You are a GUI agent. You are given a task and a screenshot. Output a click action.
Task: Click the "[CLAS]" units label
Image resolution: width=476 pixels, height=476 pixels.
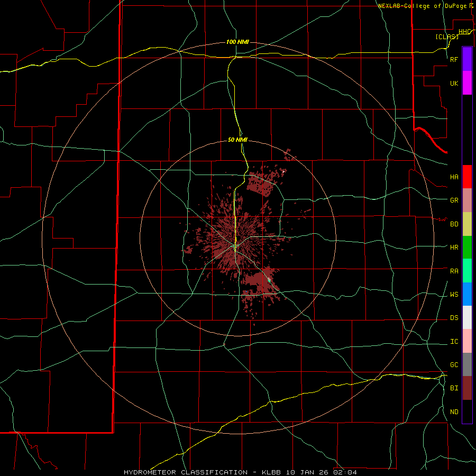pyautogui.click(x=447, y=36)
